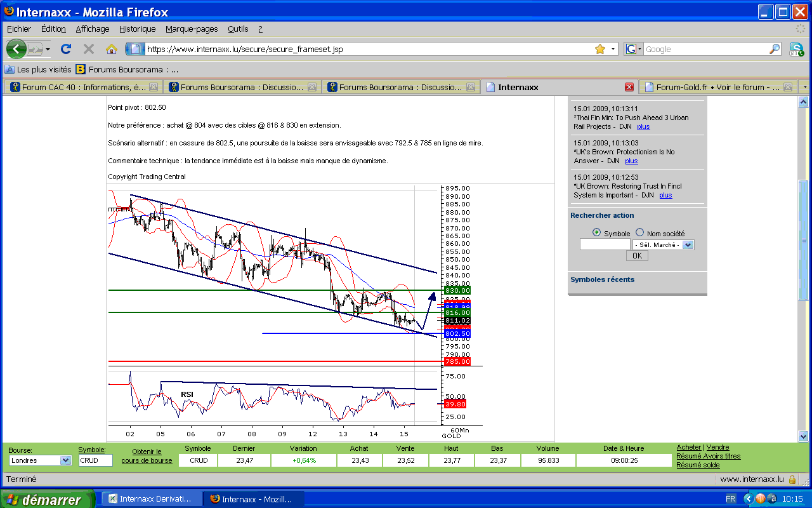This screenshot has height=508, width=812.
Task: Open the address bar URL history dropdown
Action: [613, 49]
